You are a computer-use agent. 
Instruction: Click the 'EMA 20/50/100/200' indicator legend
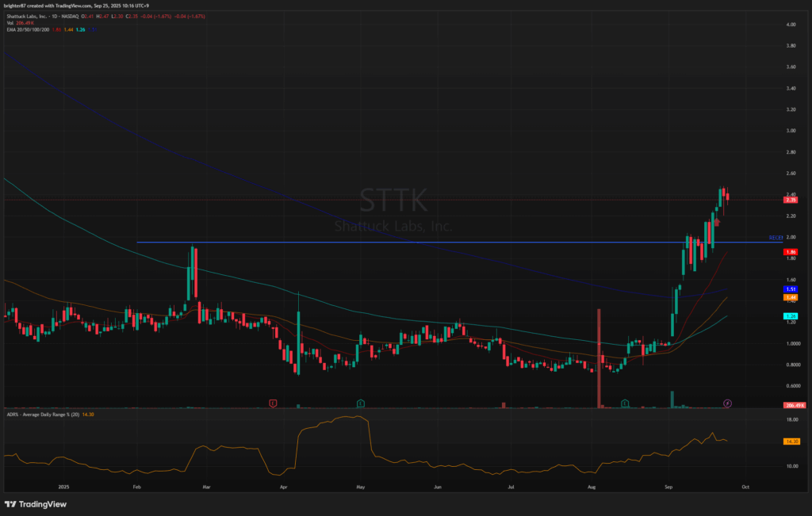(x=28, y=30)
